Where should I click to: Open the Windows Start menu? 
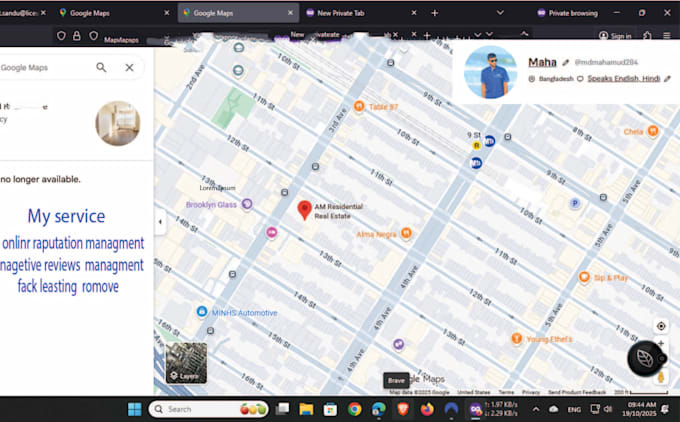pyautogui.click(x=134, y=409)
